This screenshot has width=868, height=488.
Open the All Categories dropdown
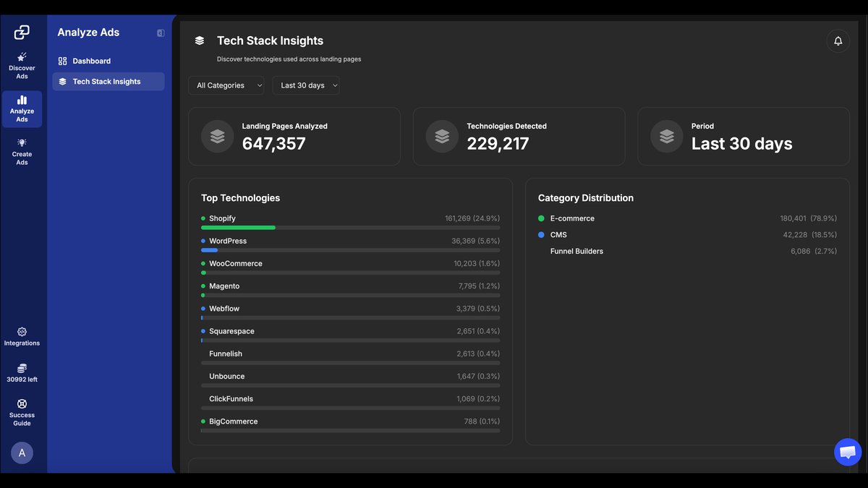click(x=226, y=85)
